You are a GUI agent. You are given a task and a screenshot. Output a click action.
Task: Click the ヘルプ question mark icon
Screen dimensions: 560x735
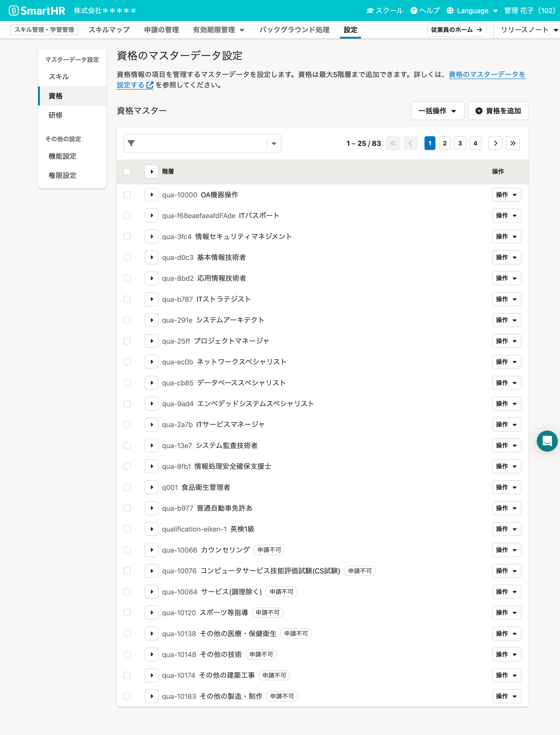point(414,11)
